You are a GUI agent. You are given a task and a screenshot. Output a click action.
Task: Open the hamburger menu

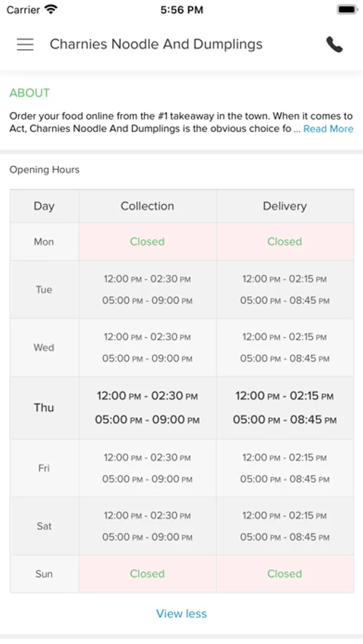[25, 44]
